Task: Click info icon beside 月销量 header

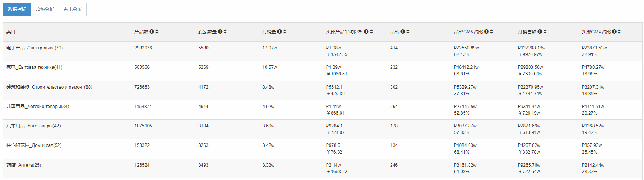Action: [279, 32]
